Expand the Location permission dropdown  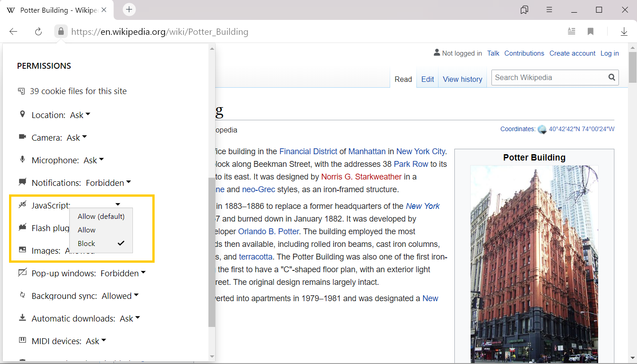coord(80,115)
